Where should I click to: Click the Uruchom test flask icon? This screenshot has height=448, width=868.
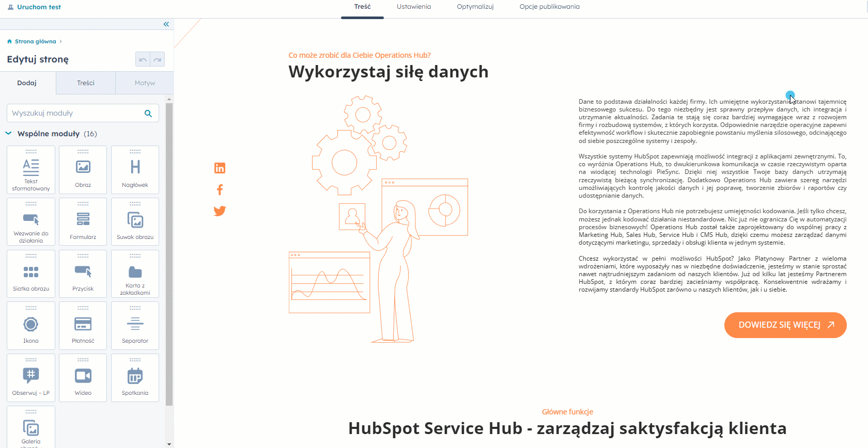[10, 7]
